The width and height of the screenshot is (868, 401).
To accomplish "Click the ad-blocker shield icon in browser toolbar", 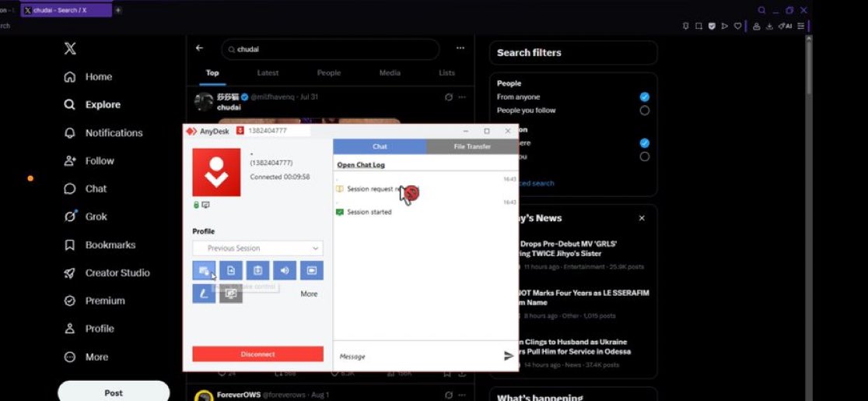I will click(x=712, y=26).
